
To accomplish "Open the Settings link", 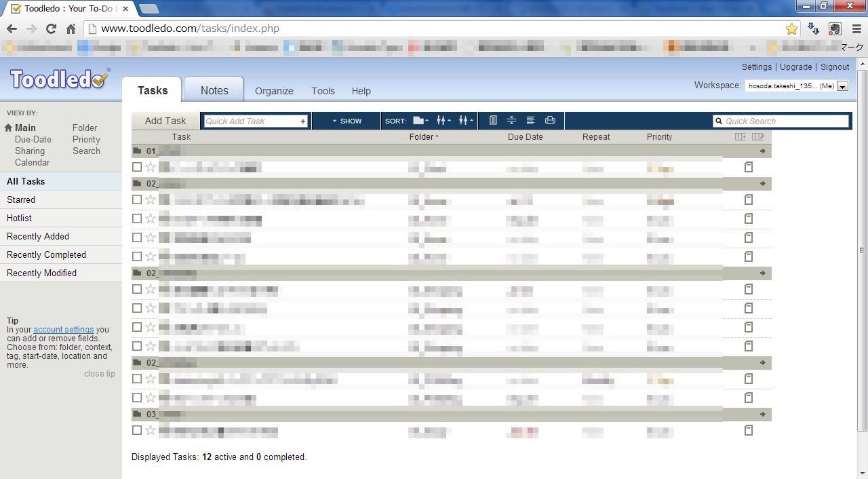I will pos(757,66).
